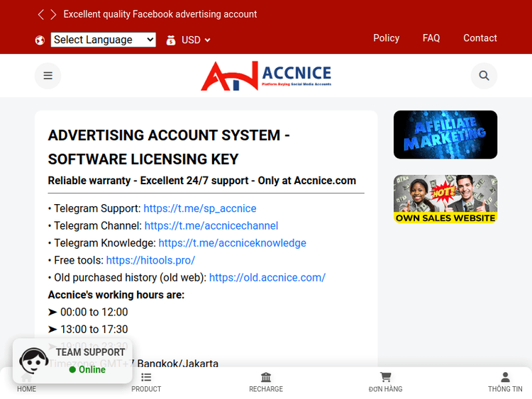Go to previous announcement arrow

coord(40,15)
